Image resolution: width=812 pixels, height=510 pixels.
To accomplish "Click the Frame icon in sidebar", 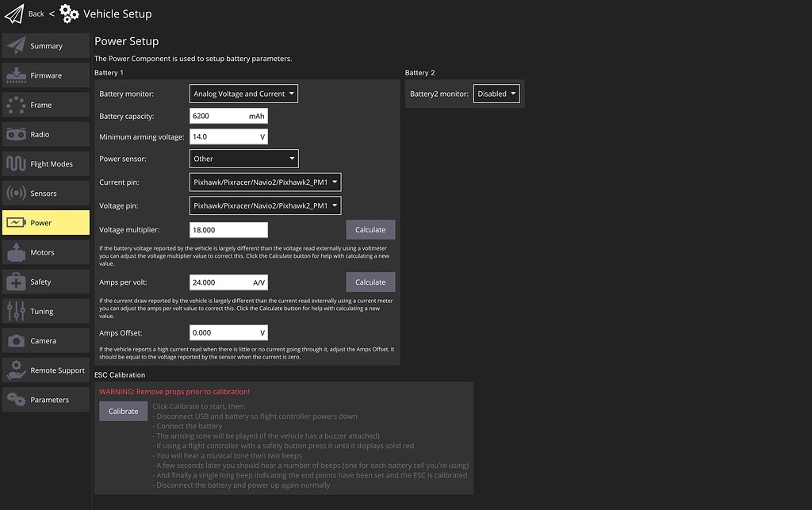I will [x=16, y=105].
